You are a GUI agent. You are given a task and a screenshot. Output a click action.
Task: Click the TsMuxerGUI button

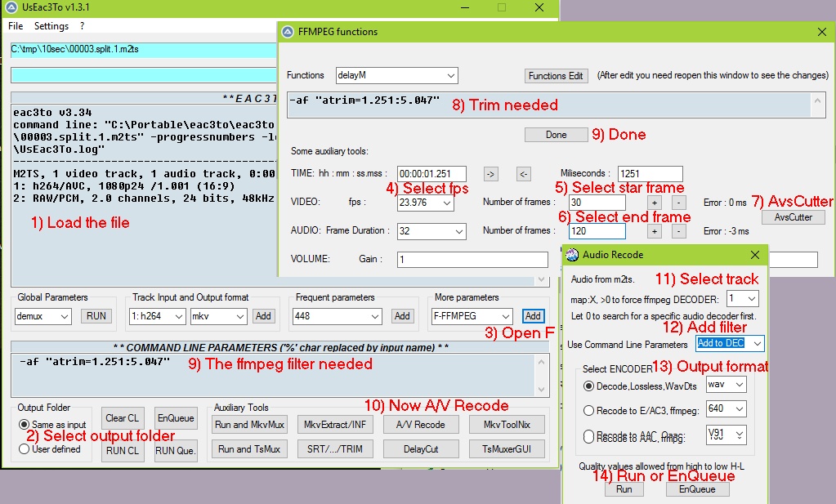pos(507,449)
